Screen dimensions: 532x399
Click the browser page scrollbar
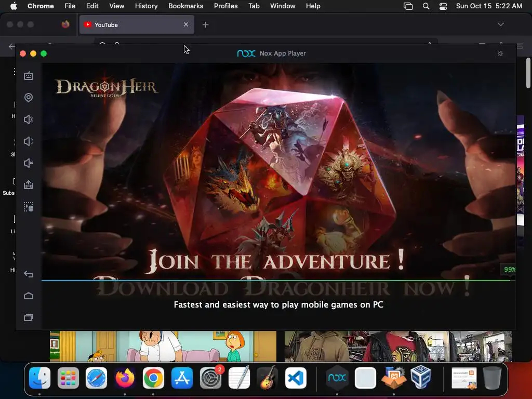pos(528,73)
